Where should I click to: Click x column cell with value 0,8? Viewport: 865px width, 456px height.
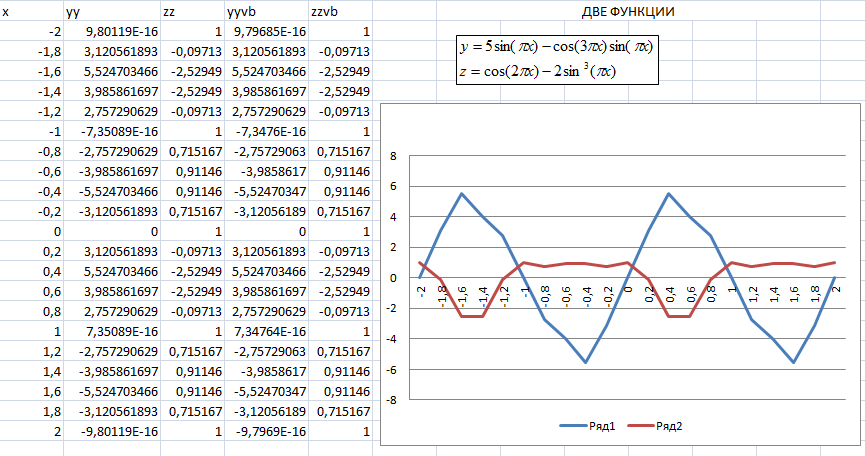31,311
